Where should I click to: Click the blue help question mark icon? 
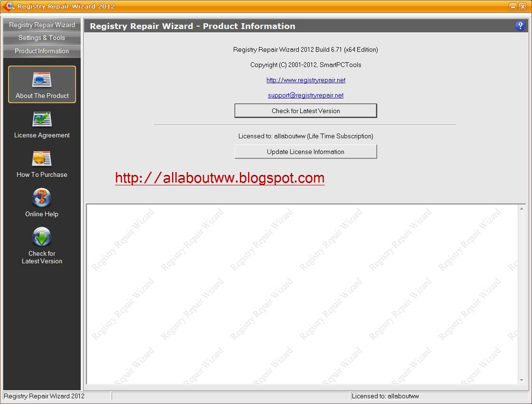(520, 26)
